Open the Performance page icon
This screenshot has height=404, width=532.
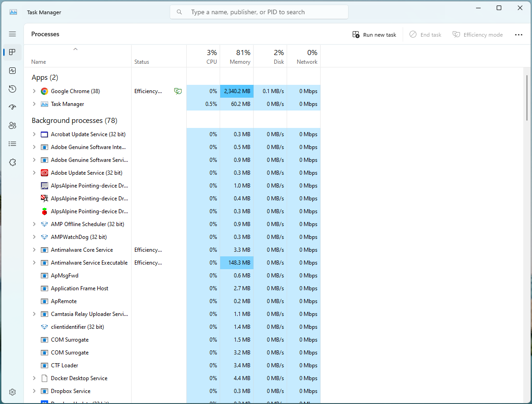[x=12, y=70]
